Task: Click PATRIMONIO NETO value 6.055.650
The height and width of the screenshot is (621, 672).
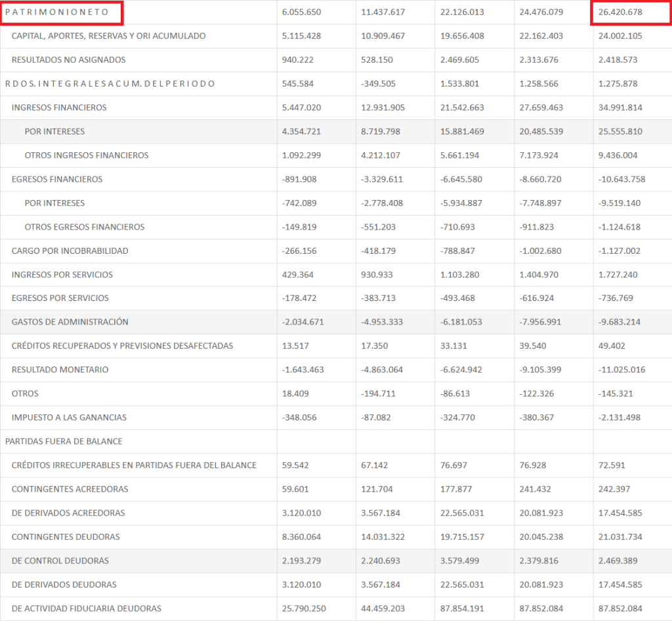Action: 301,12
